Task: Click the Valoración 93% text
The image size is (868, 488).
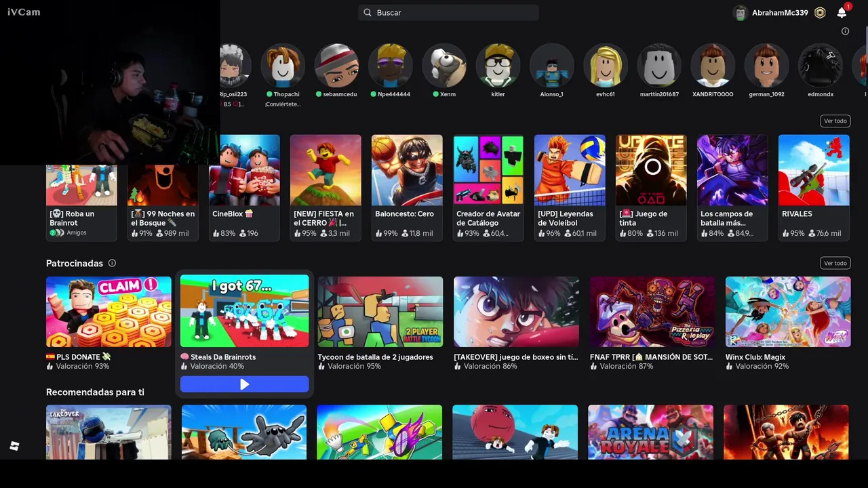Action: (x=83, y=366)
